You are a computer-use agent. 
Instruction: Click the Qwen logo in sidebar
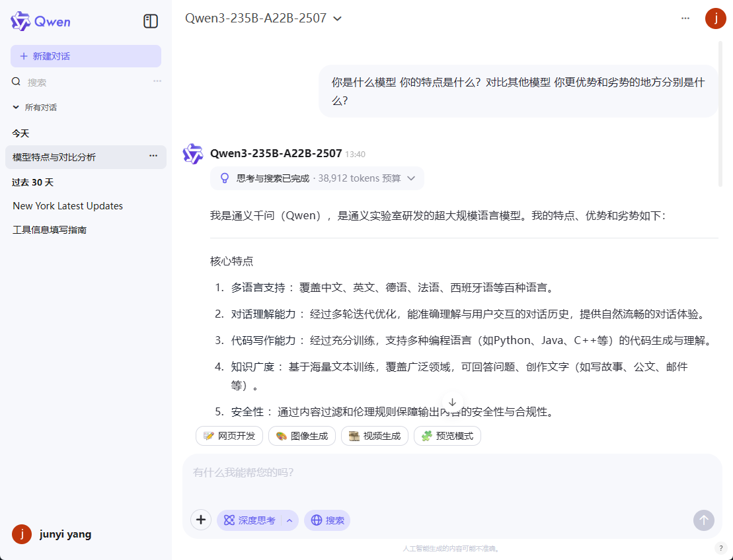40,22
